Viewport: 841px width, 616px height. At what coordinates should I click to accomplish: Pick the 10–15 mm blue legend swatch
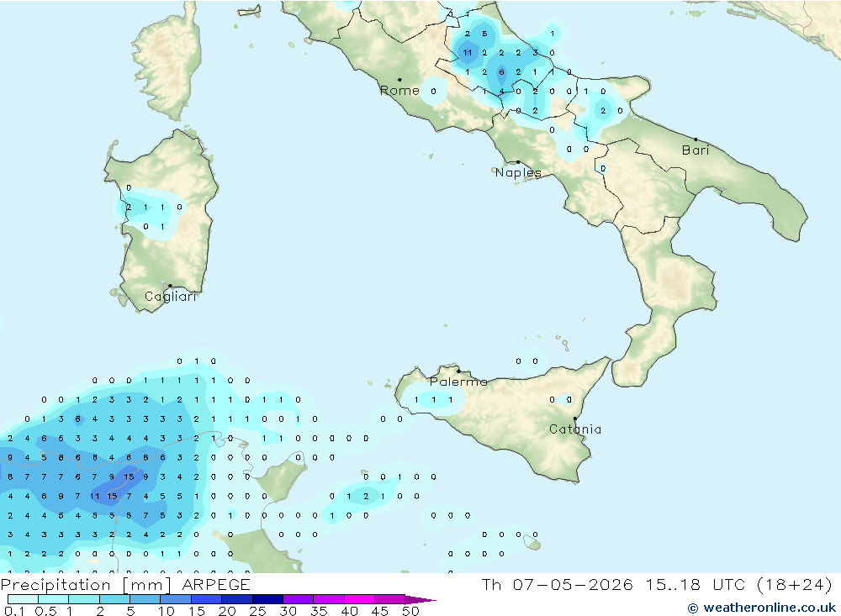(x=176, y=599)
